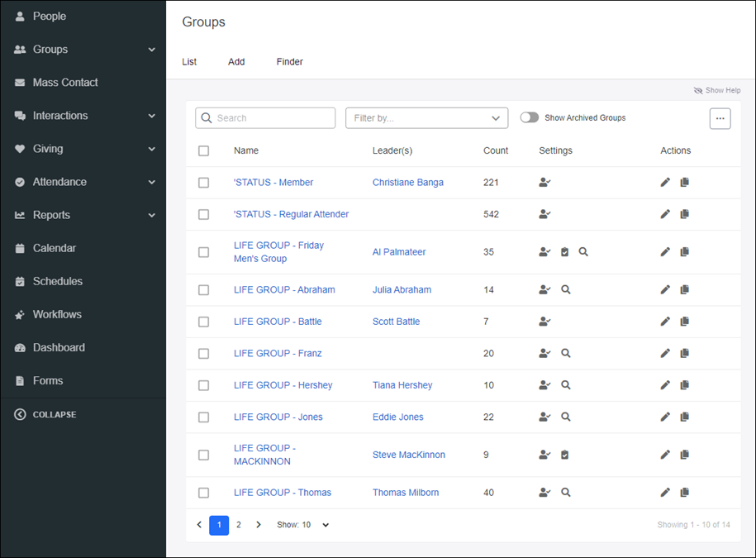
Task: Edit the LIFE GROUP - Thomas group
Action: (x=665, y=493)
